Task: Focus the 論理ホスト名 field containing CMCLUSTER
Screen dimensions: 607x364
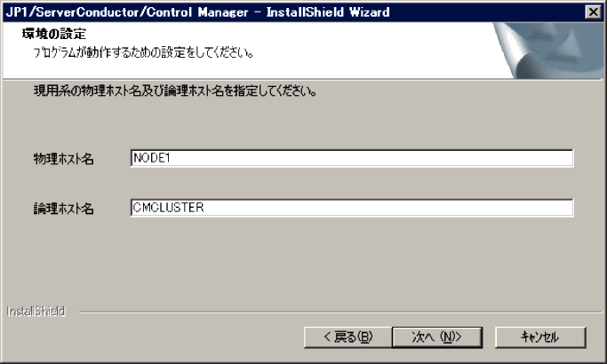Action: 352,208
